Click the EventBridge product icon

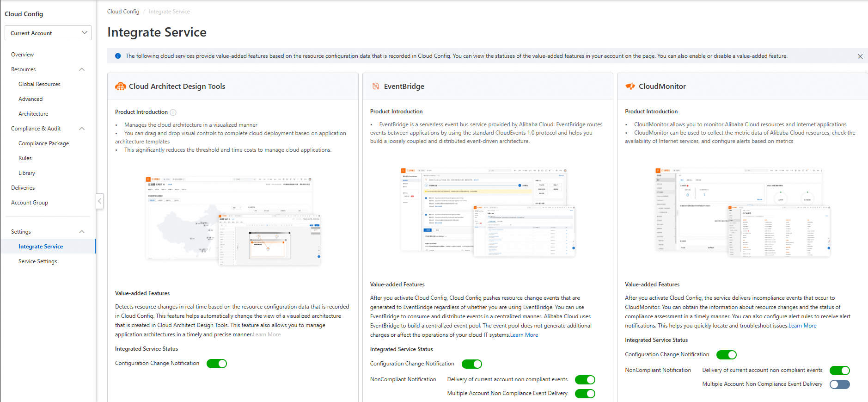(376, 86)
